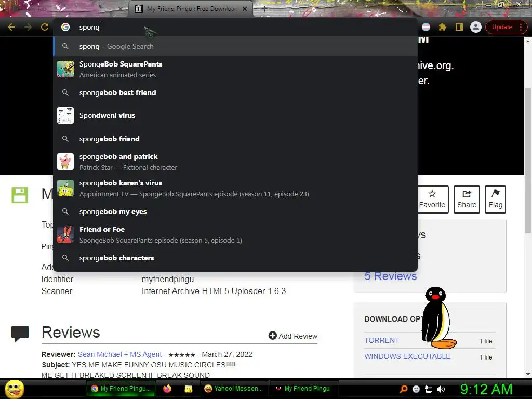
Task: Open a new browser tab
Action: (x=264, y=9)
